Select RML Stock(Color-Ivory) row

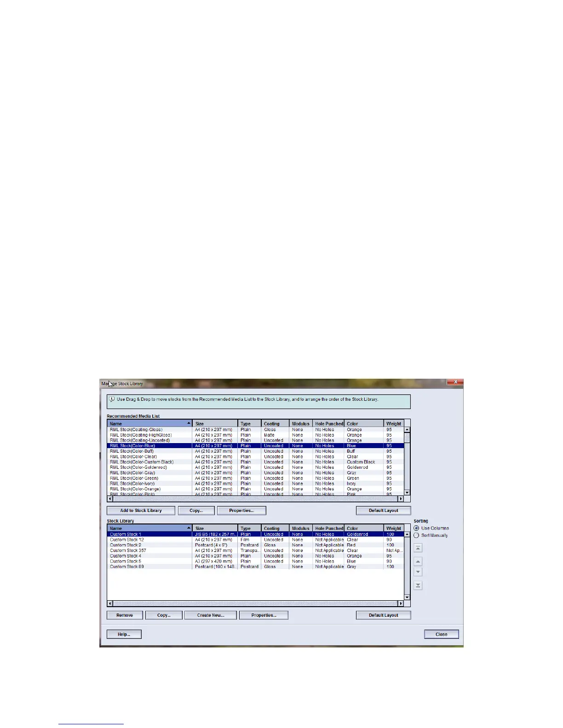click(x=256, y=483)
